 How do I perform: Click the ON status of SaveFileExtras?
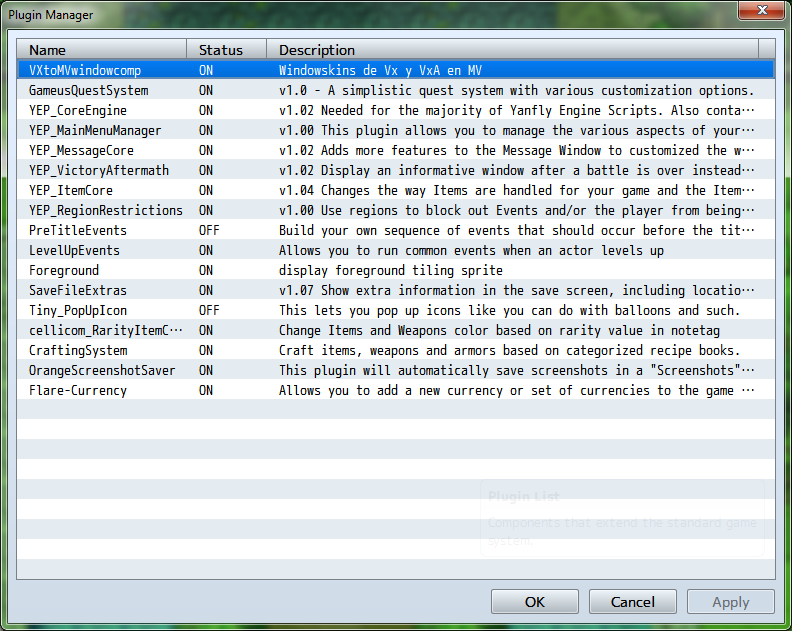click(x=206, y=290)
